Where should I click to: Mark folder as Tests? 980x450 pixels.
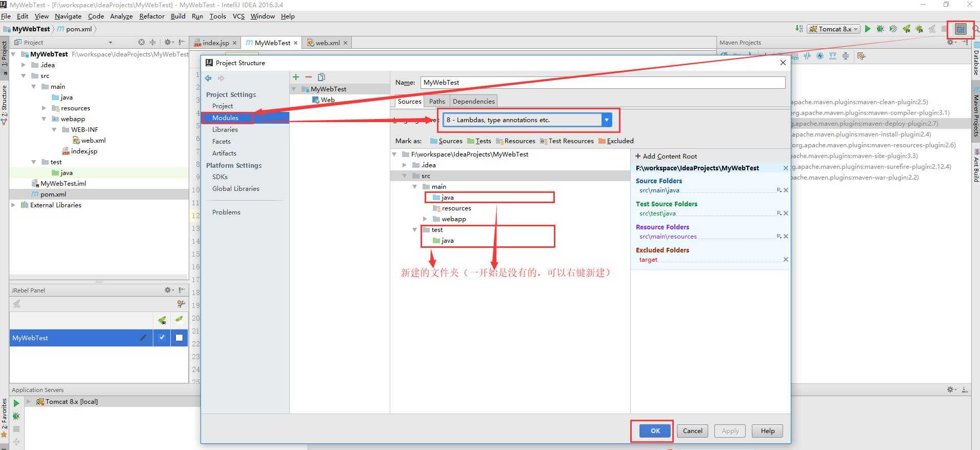click(479, 141)
